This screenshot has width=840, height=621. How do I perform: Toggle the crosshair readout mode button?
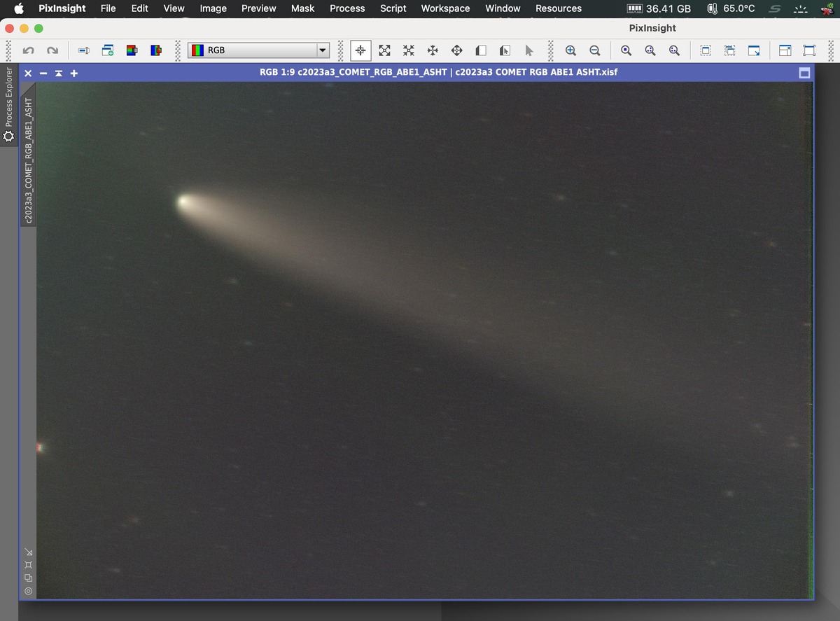[x=360, y=50]
